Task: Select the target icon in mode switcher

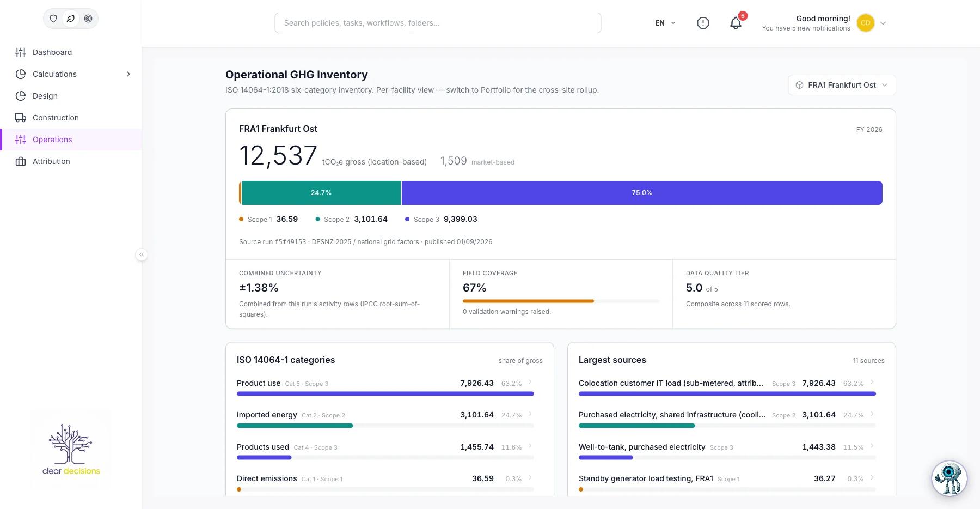Action: pos(88,19)
